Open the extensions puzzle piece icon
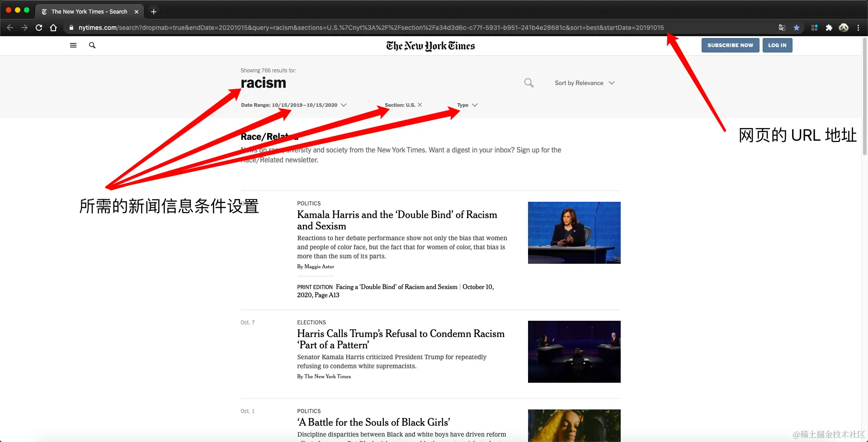The height and width of the screenshot is (442, 868). tap(829, 28)
